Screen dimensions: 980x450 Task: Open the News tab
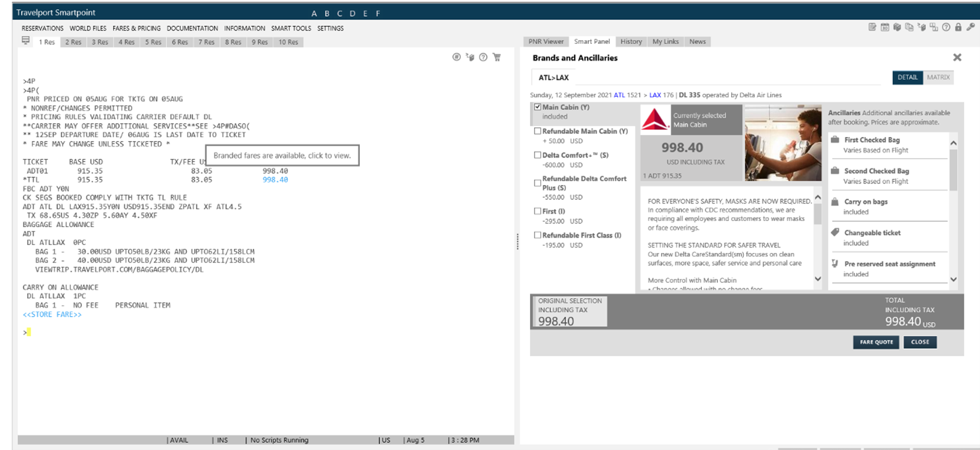(x=698, y=41)
